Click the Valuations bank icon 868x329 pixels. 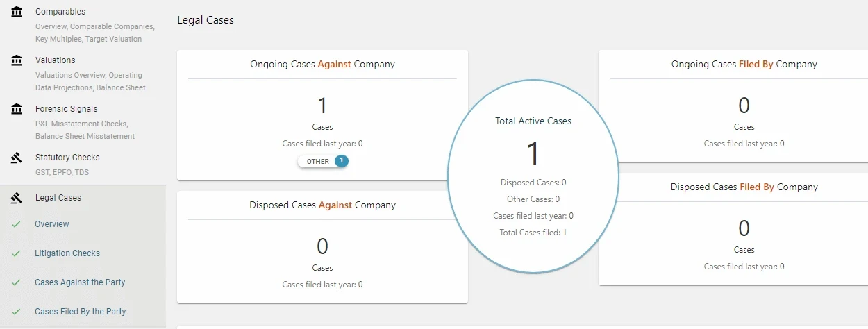click(x=17, y=60)
